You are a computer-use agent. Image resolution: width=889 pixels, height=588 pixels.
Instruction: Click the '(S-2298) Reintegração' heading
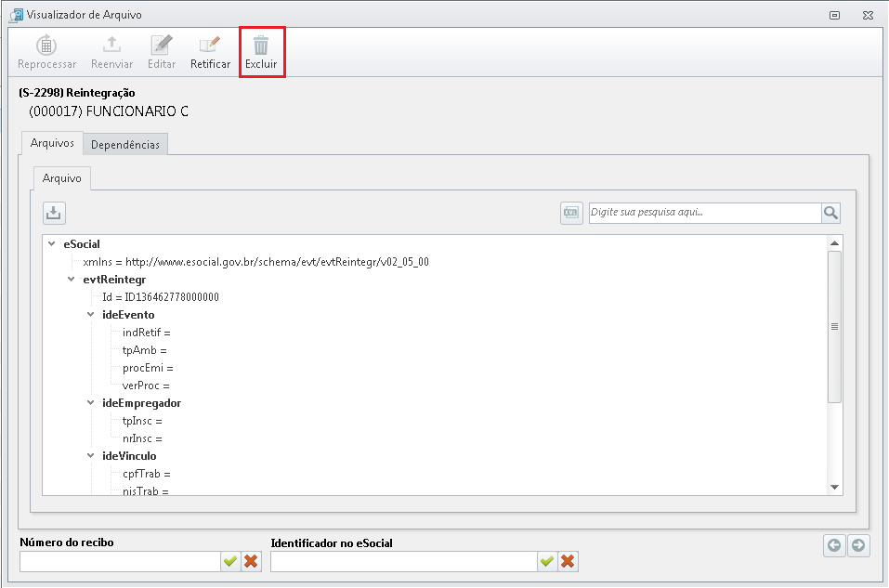click(77, 92)
